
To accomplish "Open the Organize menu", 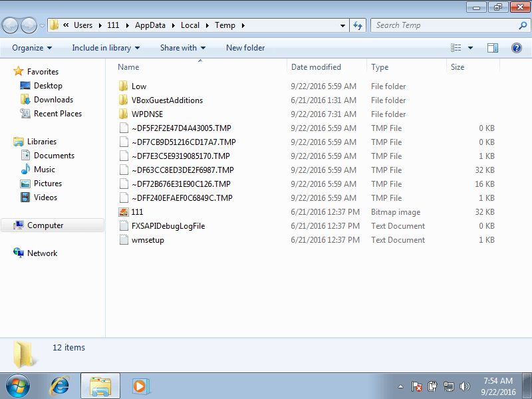I will pyautogui.click(x=32, y=48).
